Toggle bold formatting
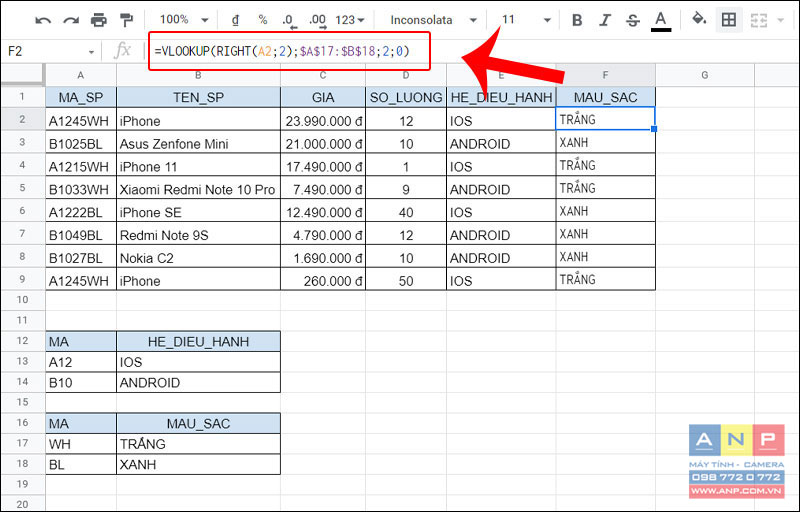This screenshot has width=800, height=512. 577,20
